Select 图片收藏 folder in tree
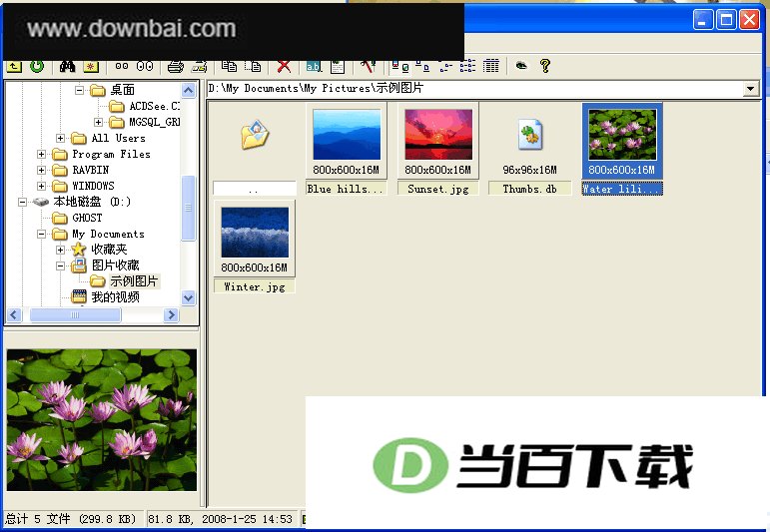 click(116, 266)
